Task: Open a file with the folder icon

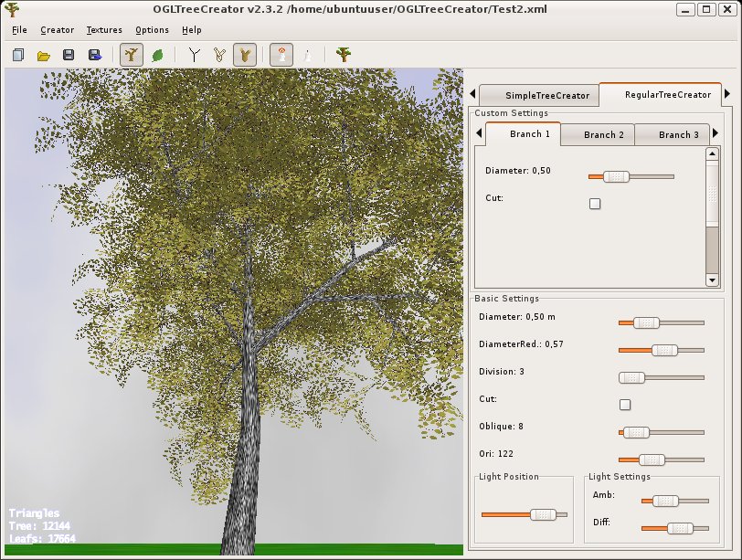Action: 43,55
